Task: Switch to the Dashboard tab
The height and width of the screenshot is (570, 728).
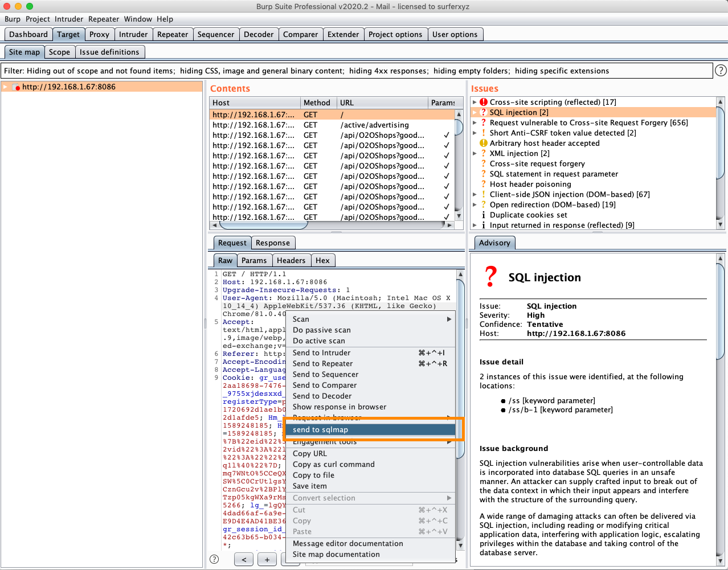Action: coord(28,35)
